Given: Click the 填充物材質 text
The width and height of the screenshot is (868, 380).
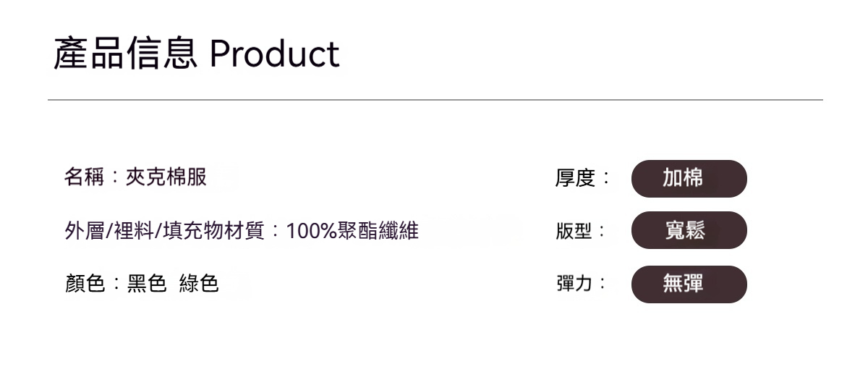Looking at the screenshot, I should 213,232.
